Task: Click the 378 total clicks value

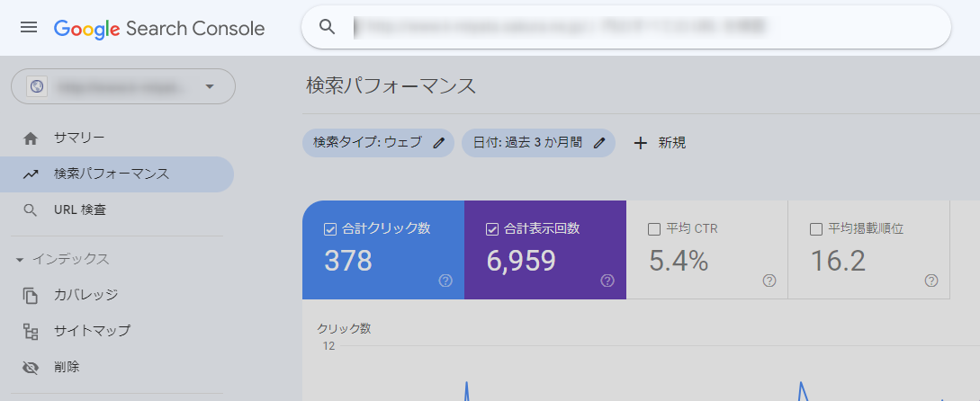Action: 348,261
